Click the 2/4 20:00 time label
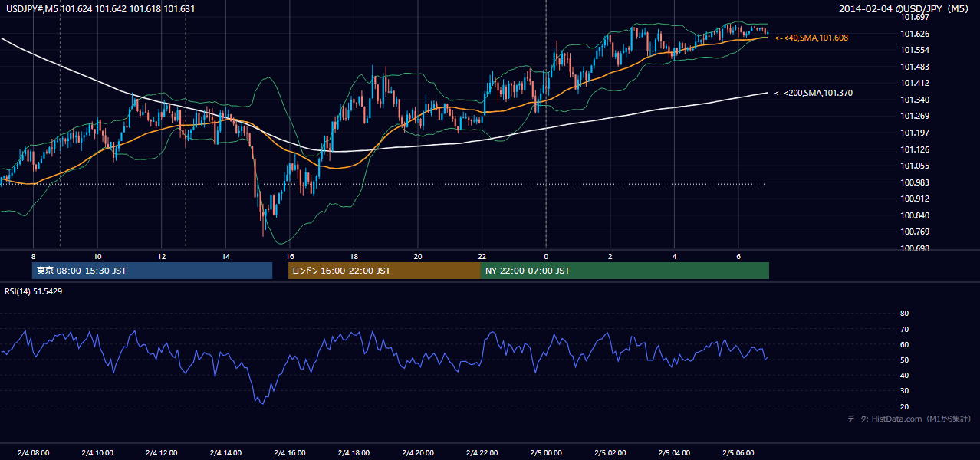Viewport: 980px width, 460px height. tap(418, 452)
